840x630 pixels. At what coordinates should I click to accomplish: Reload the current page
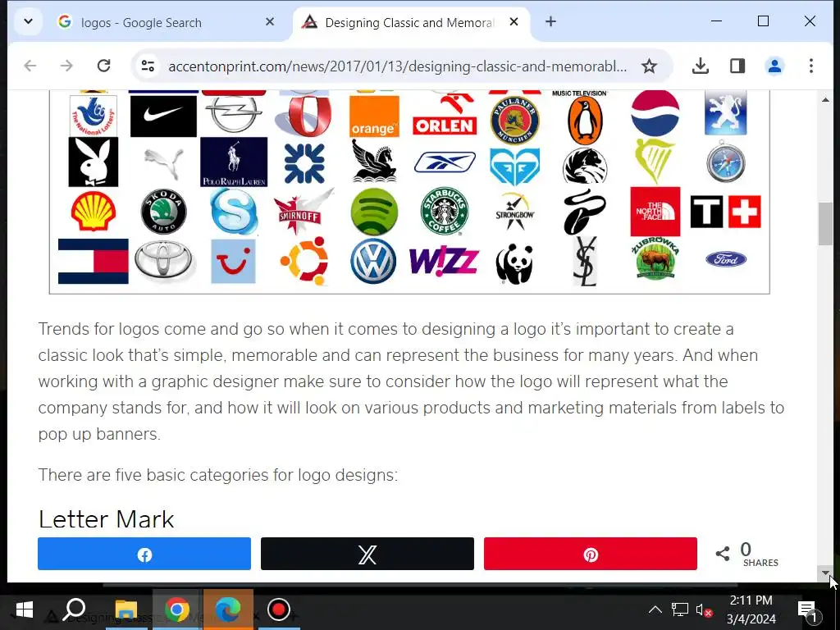tap(104, 66)
